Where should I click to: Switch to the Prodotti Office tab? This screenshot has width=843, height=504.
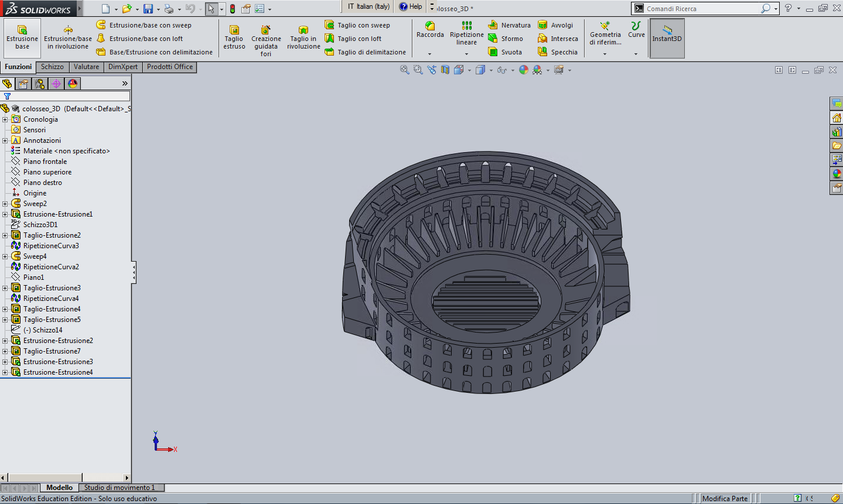170,67
